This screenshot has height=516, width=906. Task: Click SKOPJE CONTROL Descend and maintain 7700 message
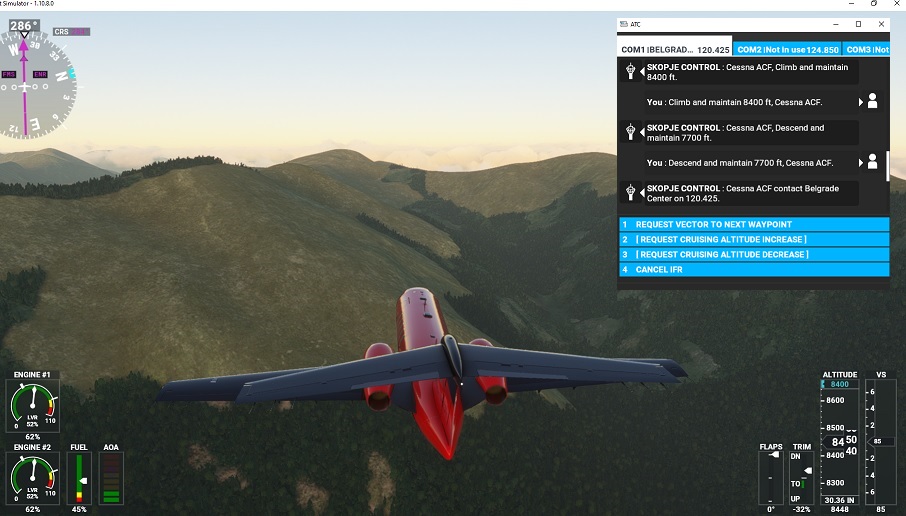click(x=752, y=132)
